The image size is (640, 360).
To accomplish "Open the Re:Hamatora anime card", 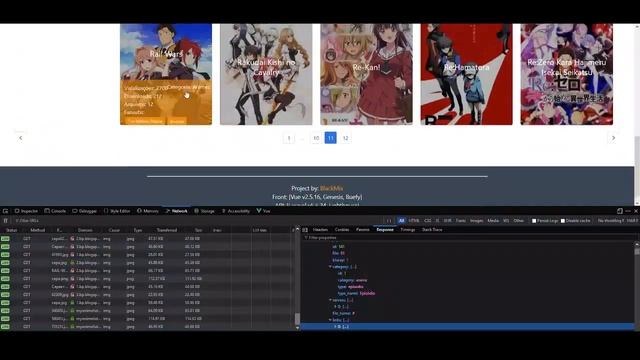I will pyautogui.click(x=467, y=74).
